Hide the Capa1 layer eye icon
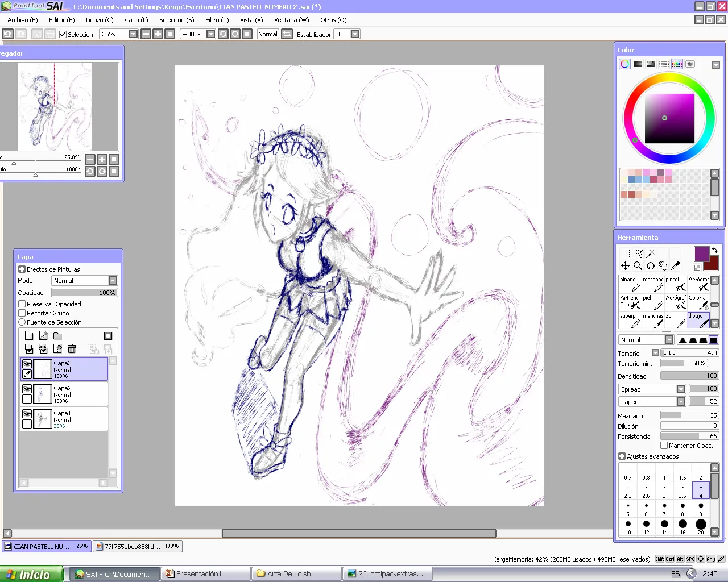 point(27,414)
